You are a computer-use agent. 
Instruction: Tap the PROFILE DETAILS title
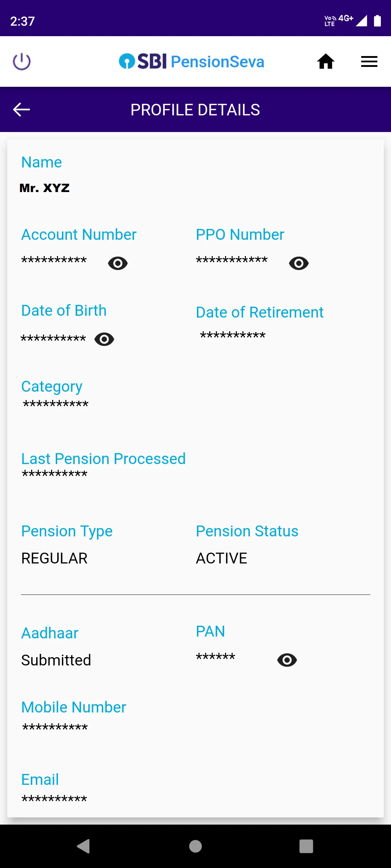(x=195, y=110)
